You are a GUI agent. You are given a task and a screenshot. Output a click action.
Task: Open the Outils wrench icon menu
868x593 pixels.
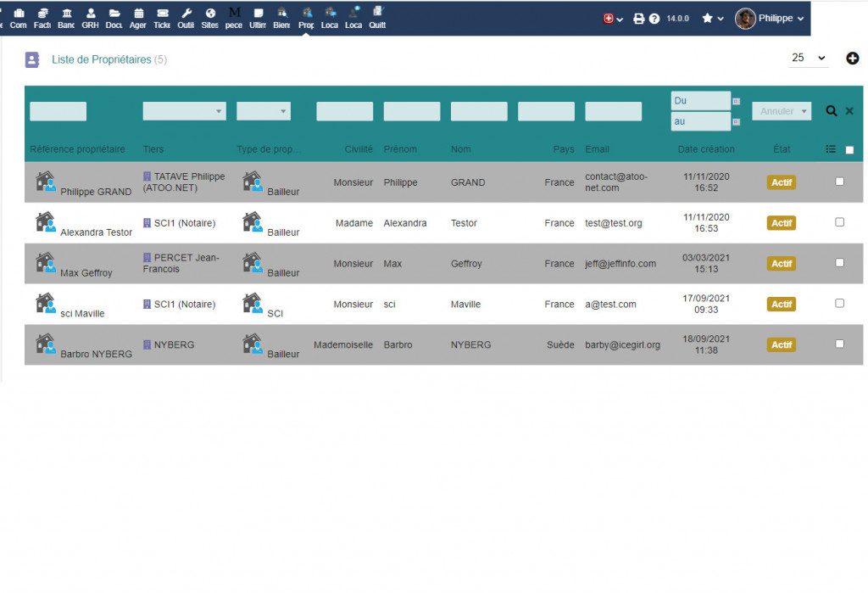point(186,18)
